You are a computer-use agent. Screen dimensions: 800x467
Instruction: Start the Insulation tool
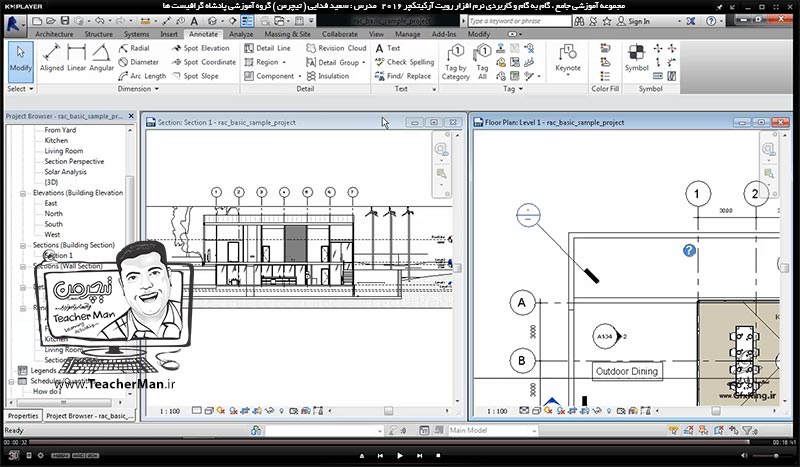(x=328, y=76)
